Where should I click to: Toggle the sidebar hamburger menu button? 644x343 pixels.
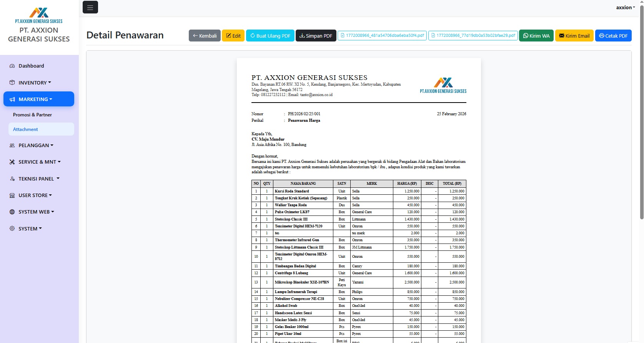click(x=90, y=7)
